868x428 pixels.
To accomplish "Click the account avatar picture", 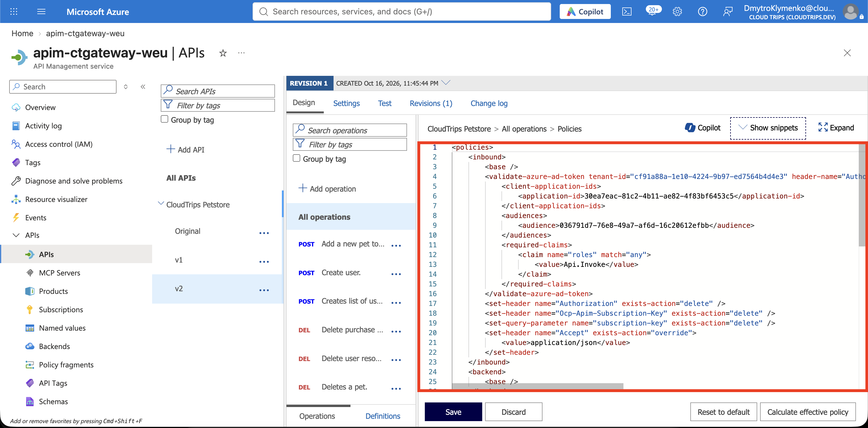I will point(851,11).
